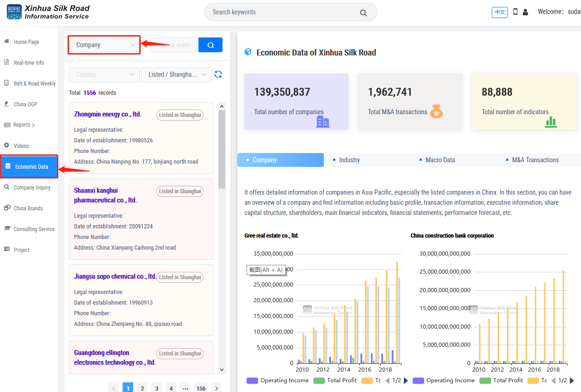581x392 pixels.
Task: Click the Real-time Info document icon
Action: pyautogui.click(x=7, y=62)
